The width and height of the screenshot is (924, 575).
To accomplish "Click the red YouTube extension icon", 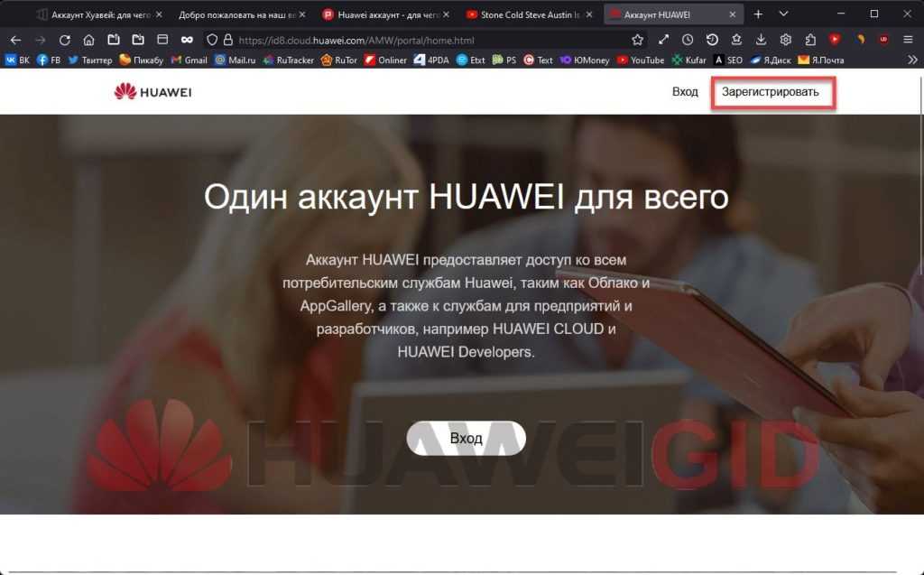I will 835,40.
